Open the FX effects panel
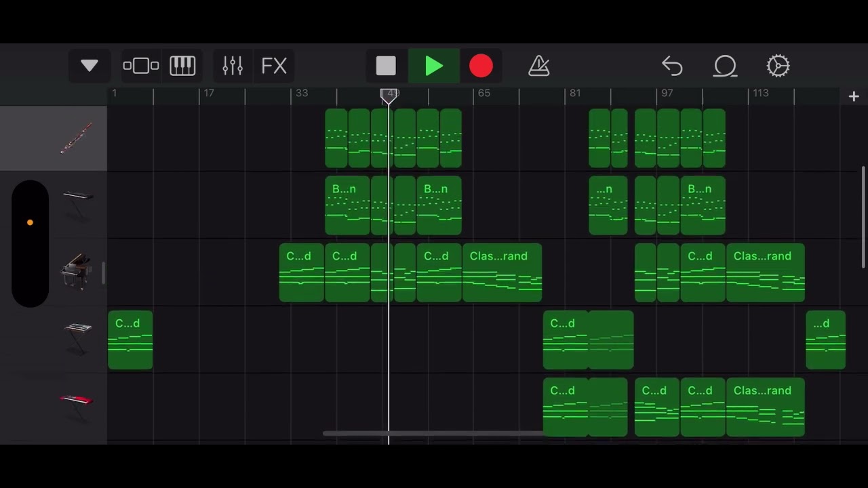The height and width of the screenshot is (488, 868). pos(274,66)
